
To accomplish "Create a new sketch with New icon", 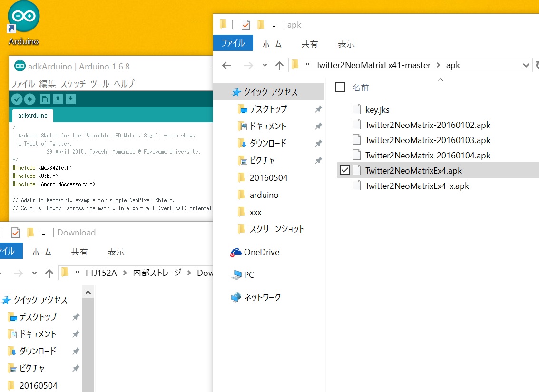I will pyautogui.click(x=45, y=99).
